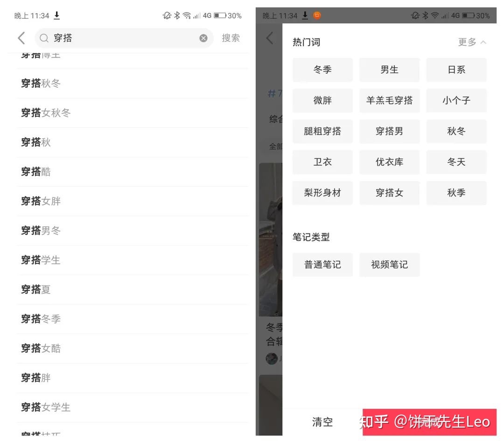The height and width of the screenshot is (443, 504).
Task: Select the 普通笔记 note type filter
Action: 322,264
